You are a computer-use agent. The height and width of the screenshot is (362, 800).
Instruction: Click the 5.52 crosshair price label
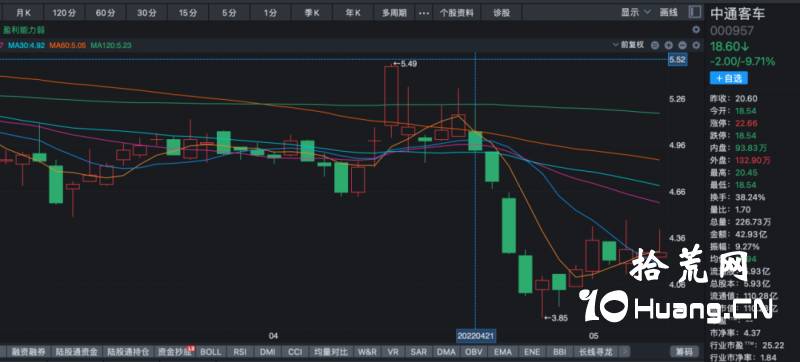click(679, 60)
